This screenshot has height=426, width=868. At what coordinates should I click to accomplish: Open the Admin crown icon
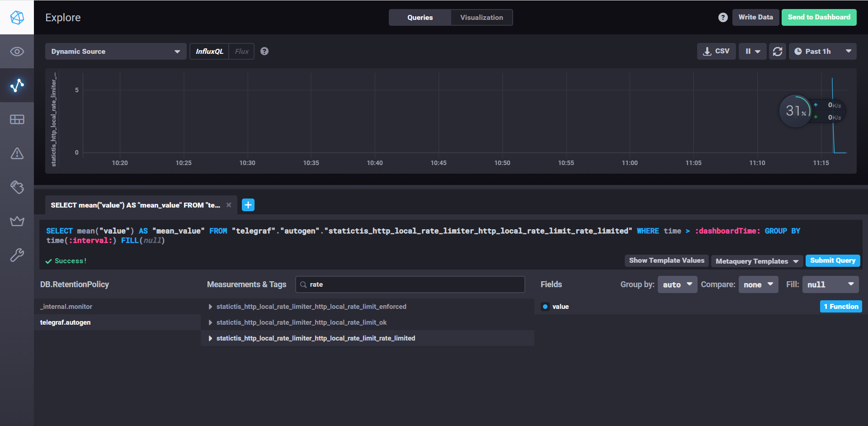tap(17, 221)
